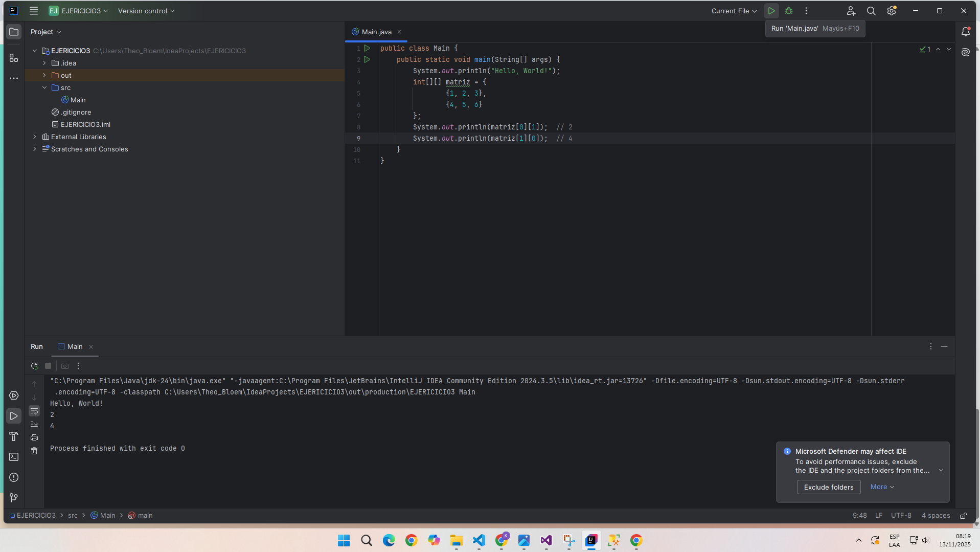
Task: Open the Version control dropdown menu
Action: point(146,11)
